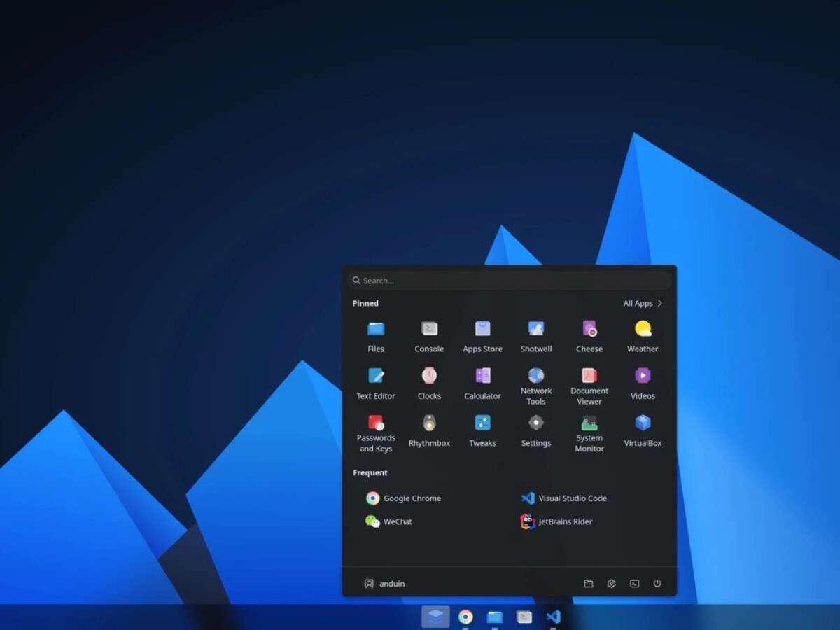Launch Rhythmbox music player
Viewport: 840px width, 630px height.
click(429, 430)
